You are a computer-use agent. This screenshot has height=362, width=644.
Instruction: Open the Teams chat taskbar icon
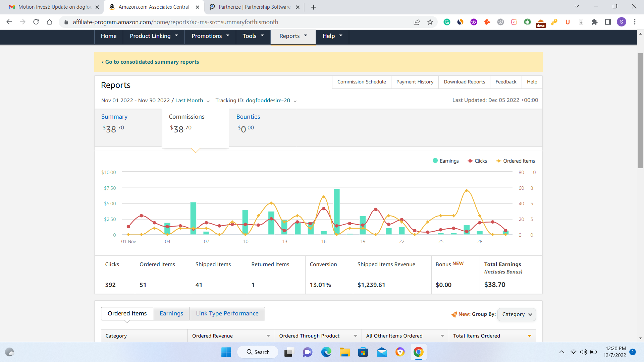coord(308,352)
